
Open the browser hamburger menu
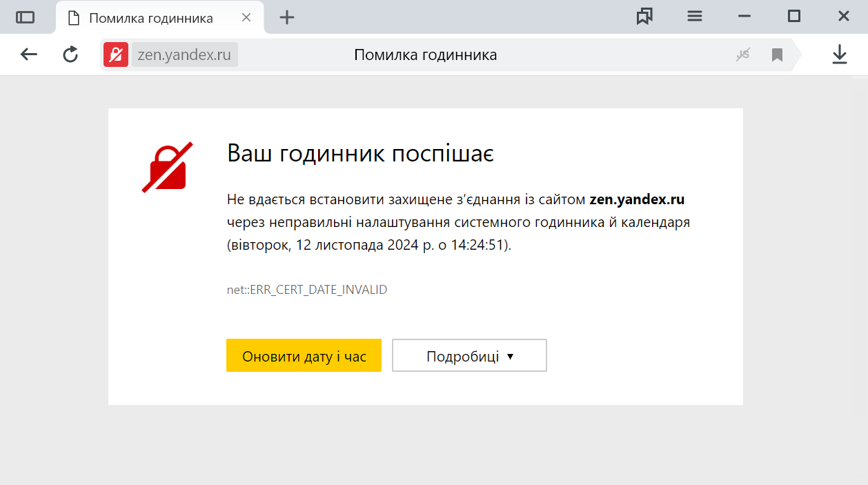[x=695, y=17]
